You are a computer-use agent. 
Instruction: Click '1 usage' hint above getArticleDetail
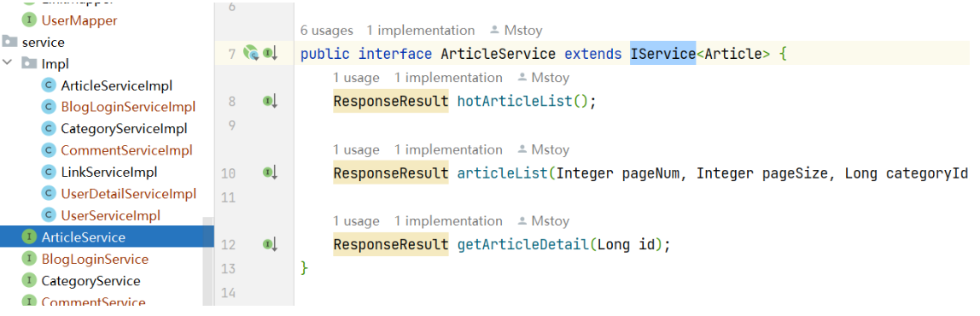[x=356, y=221]
